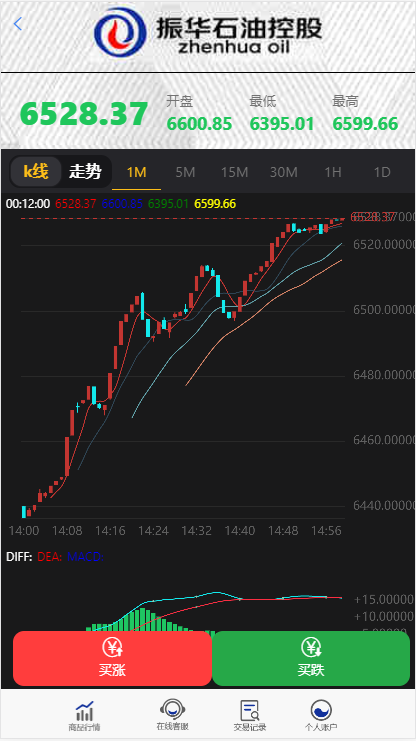Click the +15.00000 MACD axis label
Image resolution: width=416 pixels, height=741 pixels.
(384, 600)
